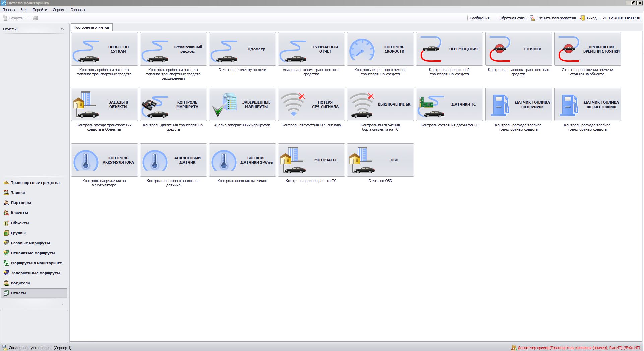Open the Справка menu
This screenshot has height=351, width=644.
pos(78,10)
